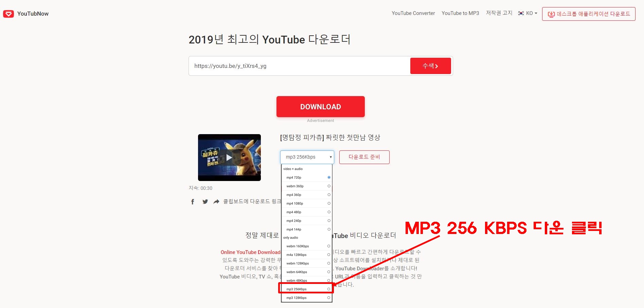The height and width of the screenshot is (308, 644).
Task: Play the Pikachu video thumbnail
Action: click(229, 158)
